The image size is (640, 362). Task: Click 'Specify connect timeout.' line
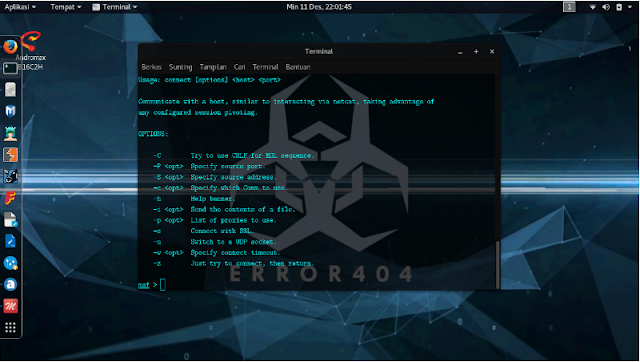pos(235,253)
